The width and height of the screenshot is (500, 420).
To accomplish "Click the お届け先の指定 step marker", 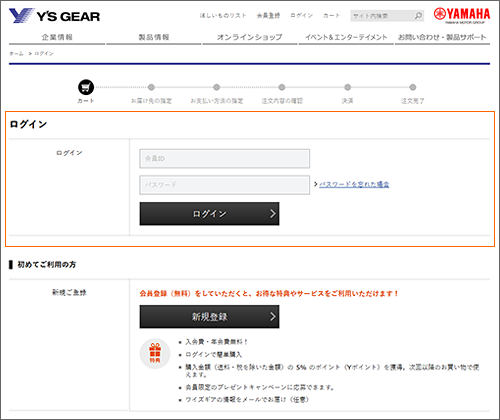I will point(151,87).
